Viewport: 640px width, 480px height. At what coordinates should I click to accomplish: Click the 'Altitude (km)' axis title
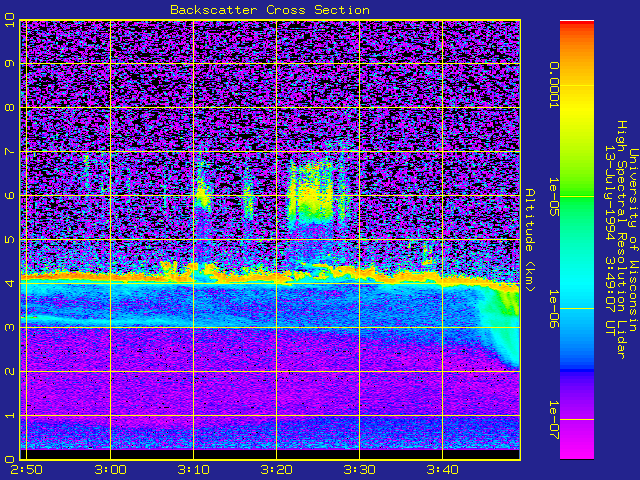[x=530, y=240]
